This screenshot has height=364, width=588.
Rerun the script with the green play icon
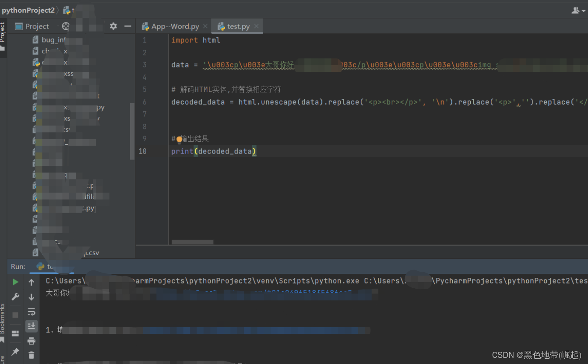[15, 282]
